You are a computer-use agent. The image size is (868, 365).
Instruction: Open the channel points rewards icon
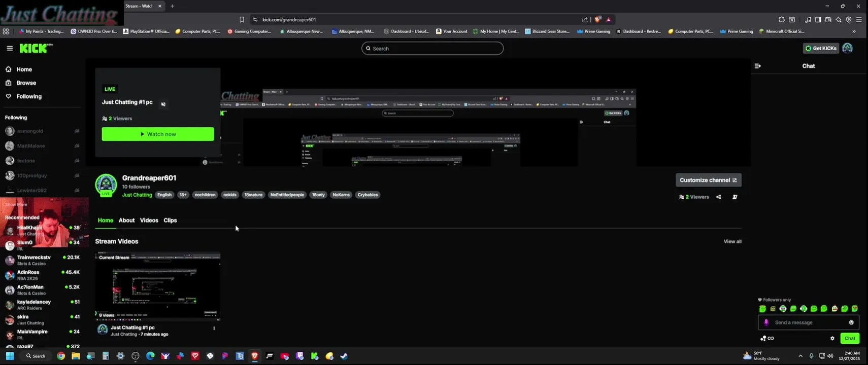[x=767, y=338]
